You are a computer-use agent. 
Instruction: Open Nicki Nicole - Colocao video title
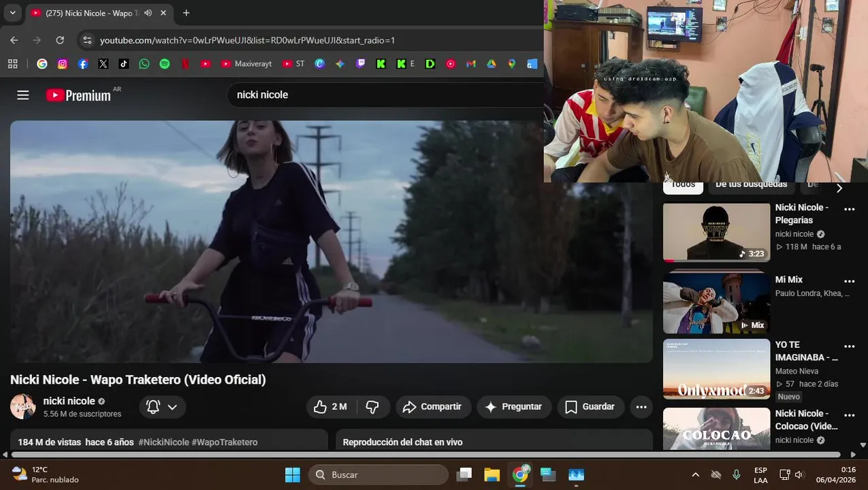click(806, 420)
